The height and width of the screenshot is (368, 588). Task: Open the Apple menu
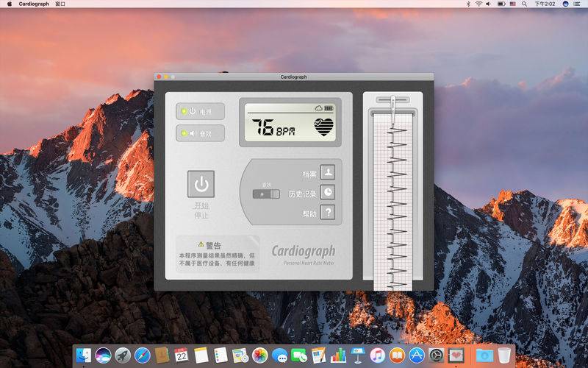10,4
